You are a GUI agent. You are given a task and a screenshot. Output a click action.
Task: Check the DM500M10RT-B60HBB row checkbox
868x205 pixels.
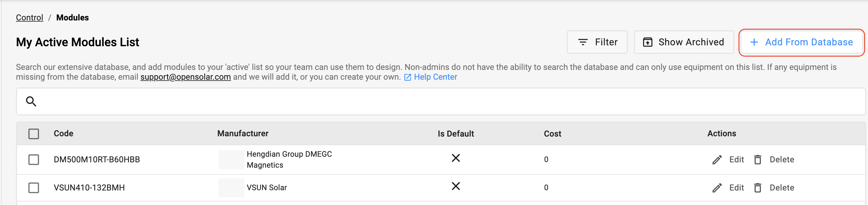pos(34,160)
